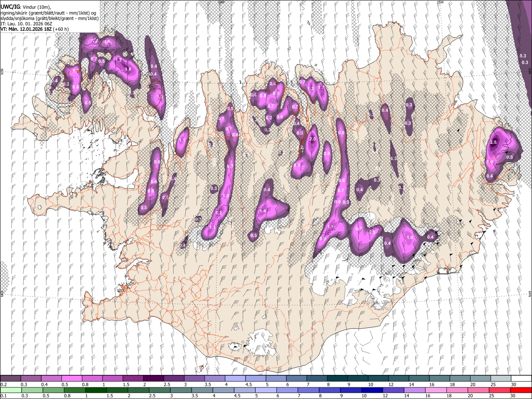Click the 30 label on bottom legend row

click(513, 396)
